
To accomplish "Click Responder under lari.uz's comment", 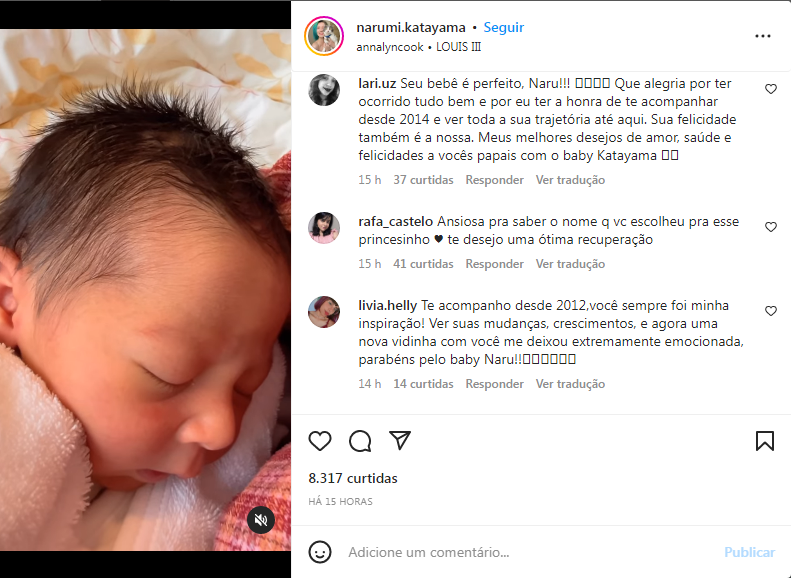I will pos(494,180).
